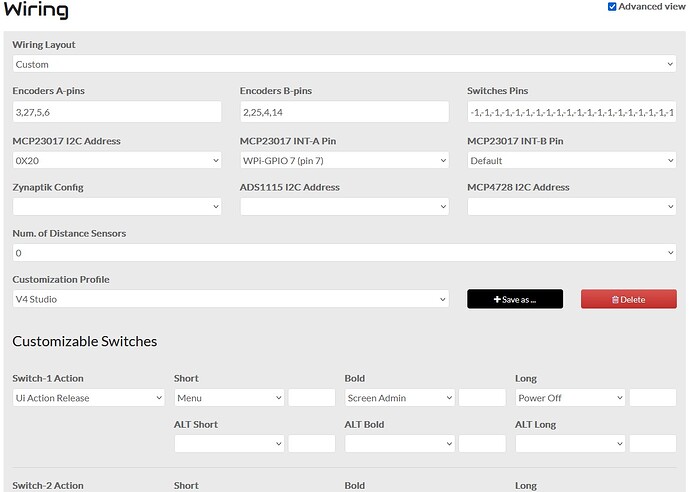Image resolution: width=690 pixels, height=492 pixels.
Task: Open the Switch-1 ALT Short dropdown
Action: 229,444
